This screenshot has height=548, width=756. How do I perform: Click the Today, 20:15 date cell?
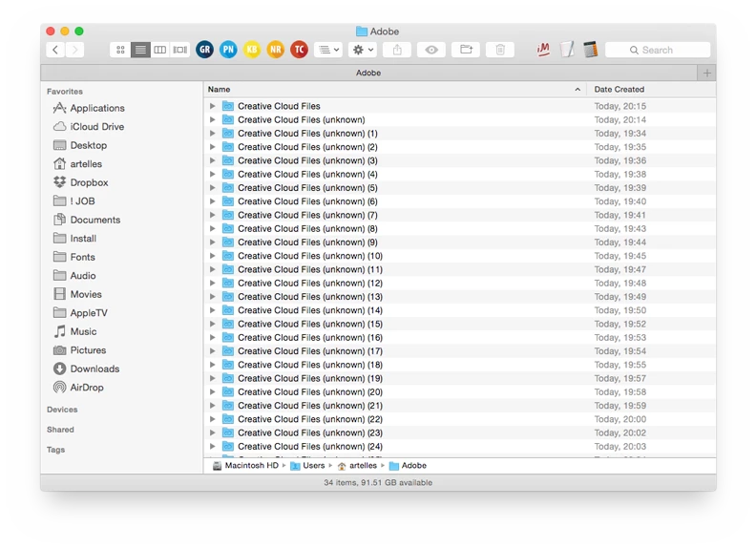click(620, 106)
